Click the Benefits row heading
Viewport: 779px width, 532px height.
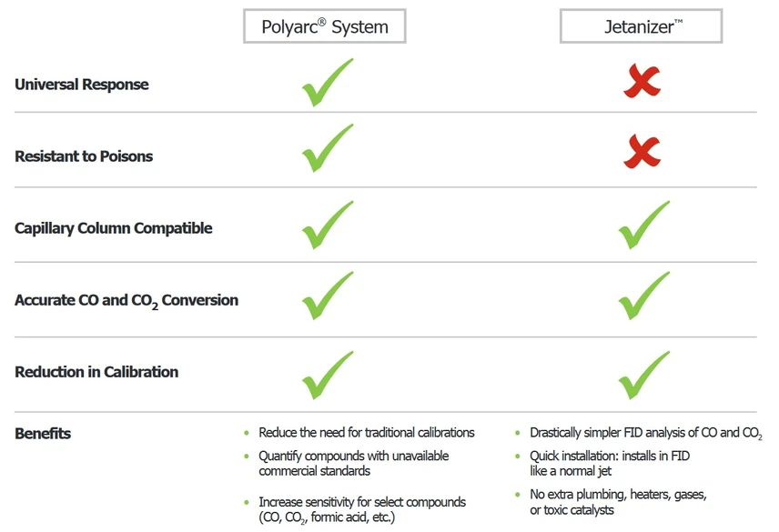[43, 434]
